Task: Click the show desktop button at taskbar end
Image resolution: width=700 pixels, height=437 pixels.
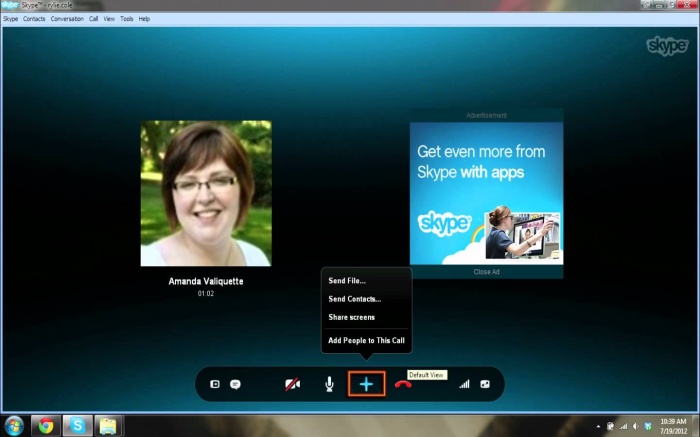Action: (696, 426)
